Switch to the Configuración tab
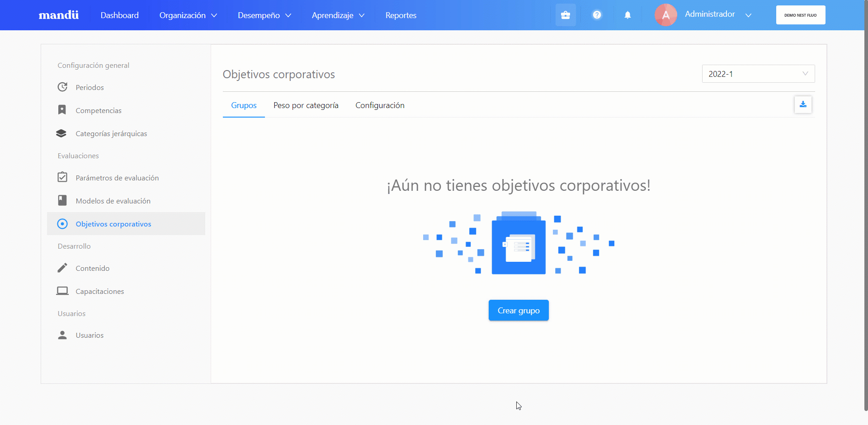Viewport: 868px width, 425px height. pos(380,105)
